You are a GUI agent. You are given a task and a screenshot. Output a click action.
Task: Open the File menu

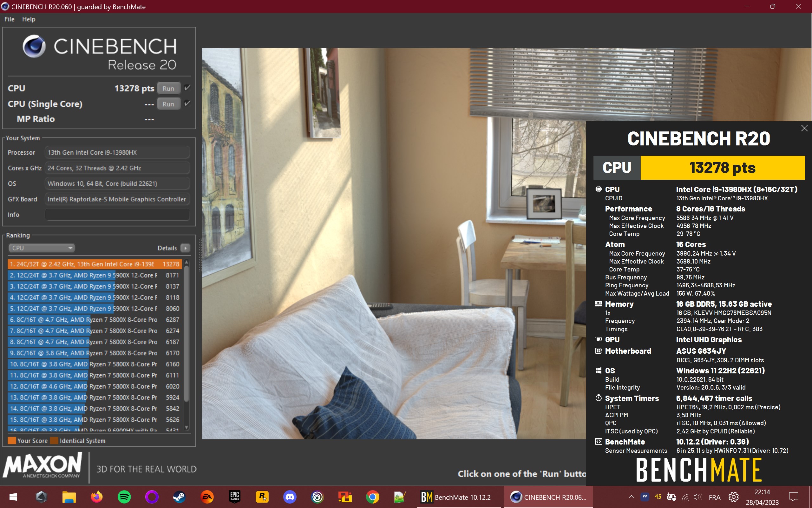(10, 19)
